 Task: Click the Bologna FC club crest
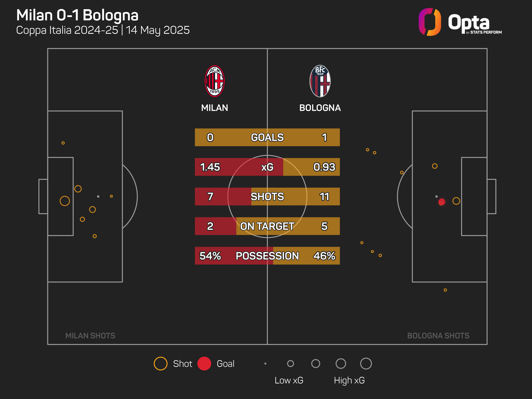click(320, 81)
